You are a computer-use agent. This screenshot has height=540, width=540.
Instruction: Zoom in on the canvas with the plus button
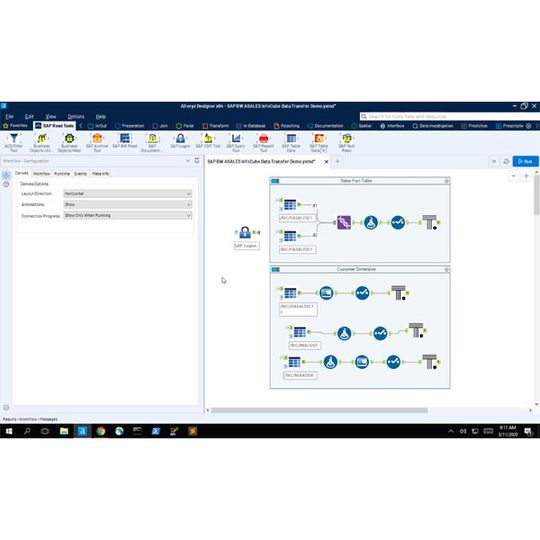[526, 176]
